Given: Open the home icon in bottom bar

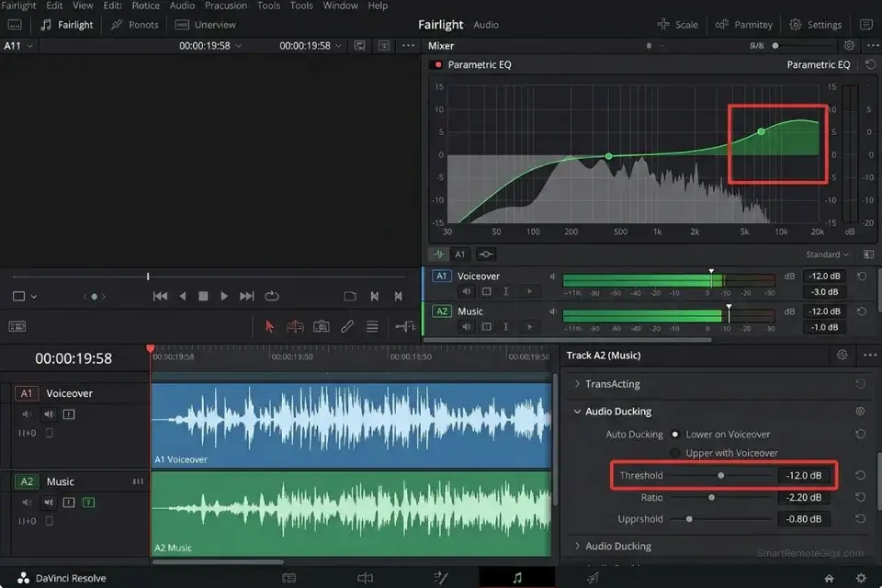Looking at the screenshot, I should click(x=829, y=579).
